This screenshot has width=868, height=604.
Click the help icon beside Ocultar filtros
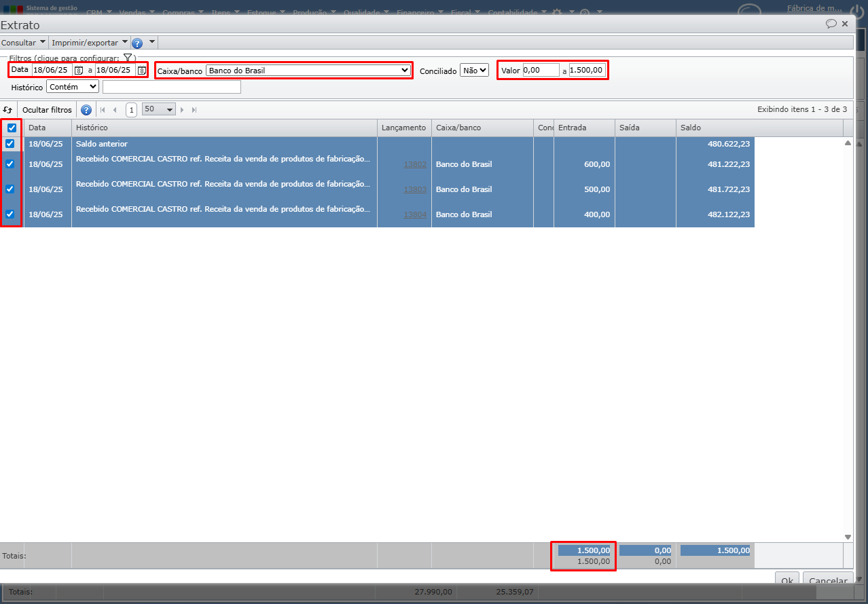coord(86,109)
